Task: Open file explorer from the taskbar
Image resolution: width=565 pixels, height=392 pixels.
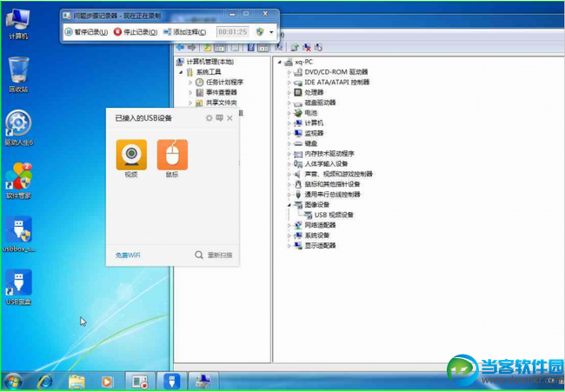Action: [76, 382]
